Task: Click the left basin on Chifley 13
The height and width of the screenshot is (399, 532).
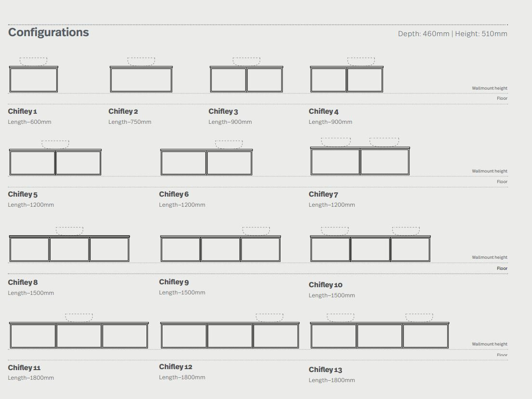Action: (x=340, y=318)
